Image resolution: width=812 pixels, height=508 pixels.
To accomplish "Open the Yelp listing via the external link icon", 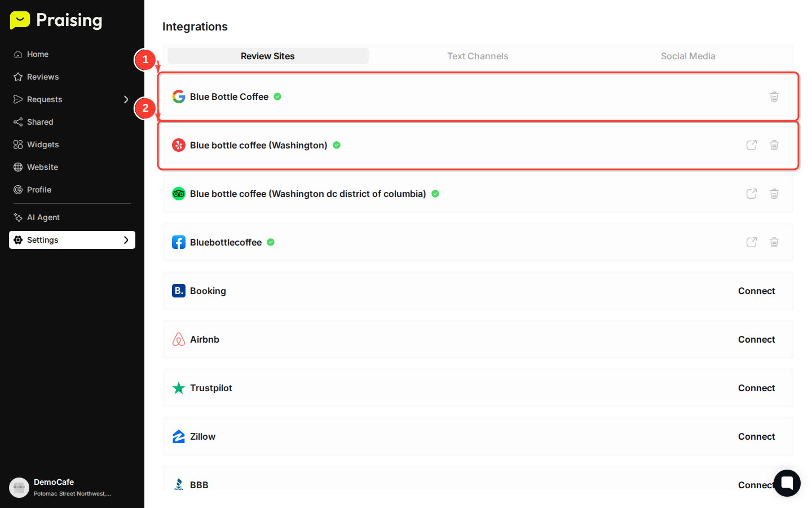I will click(751, 145).
